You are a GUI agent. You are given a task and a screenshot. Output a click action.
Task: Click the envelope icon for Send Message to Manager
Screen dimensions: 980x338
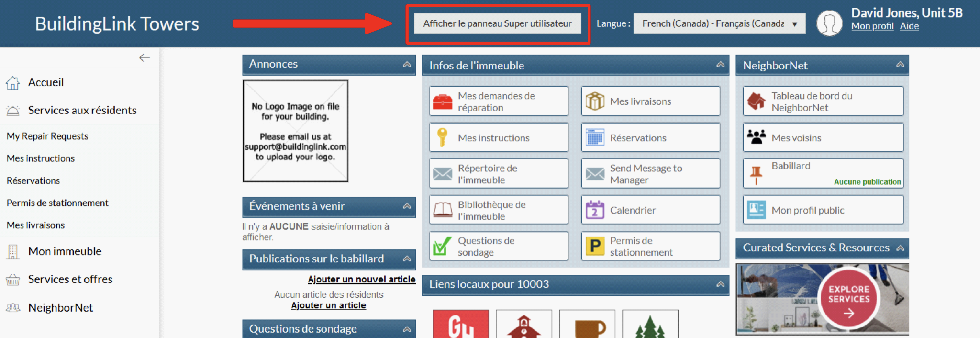click(595, 174)
